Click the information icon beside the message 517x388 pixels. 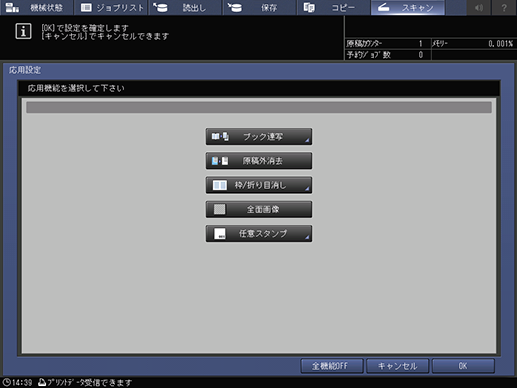point(23,31)
